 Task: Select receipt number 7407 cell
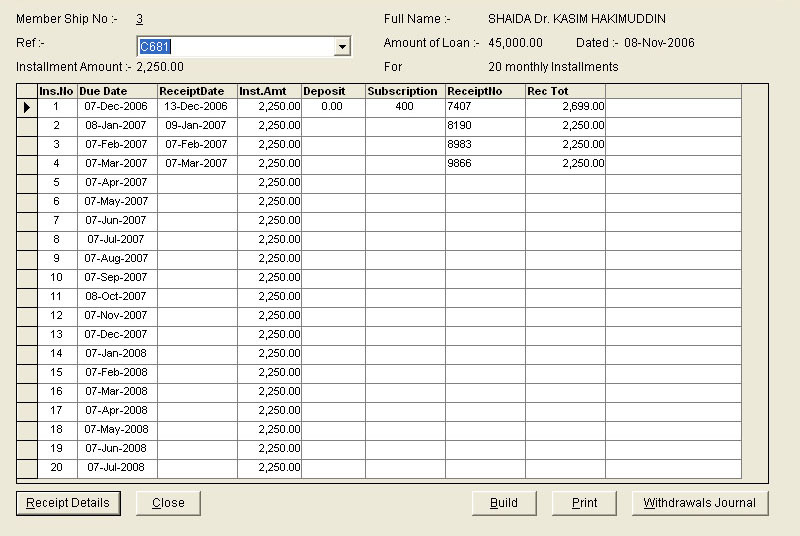(x=485, y=106)
